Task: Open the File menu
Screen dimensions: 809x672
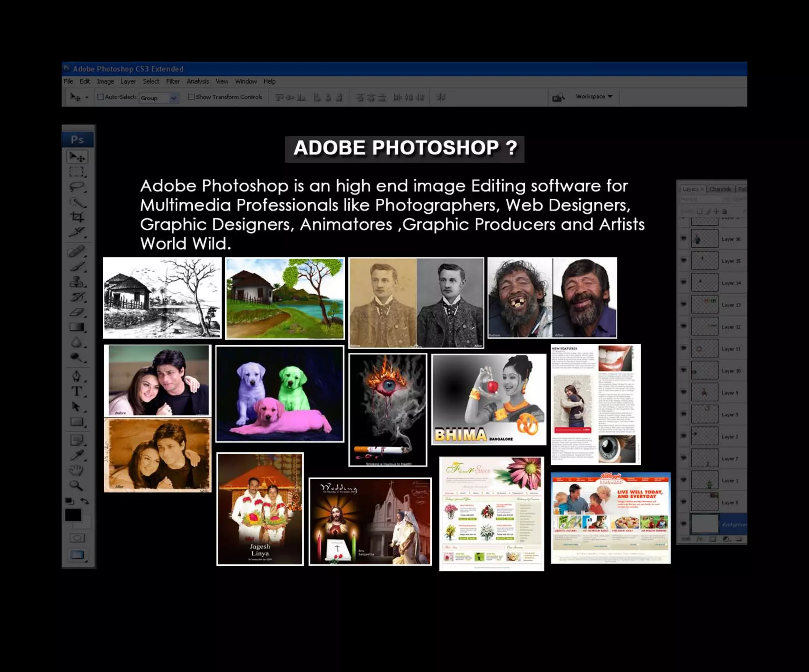Action: pos(68,81)
